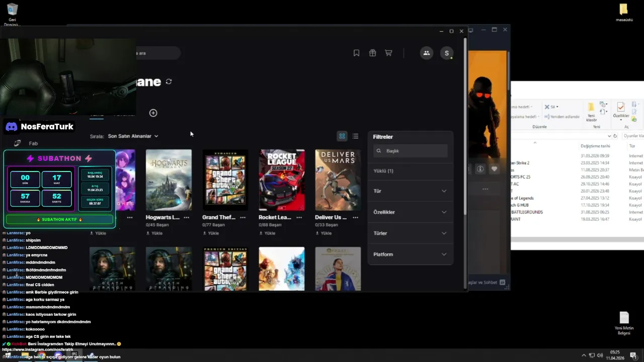
Task: Click the heart favorite icon in Steam window
Action: point(494,169)
